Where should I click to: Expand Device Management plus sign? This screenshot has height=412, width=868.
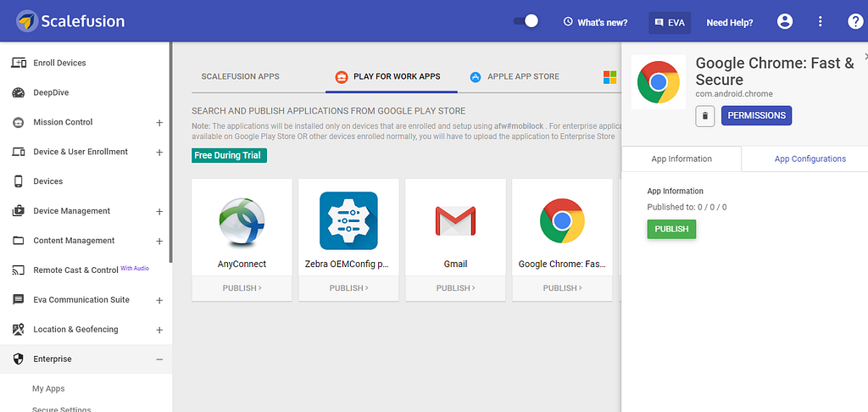point(159,212)
